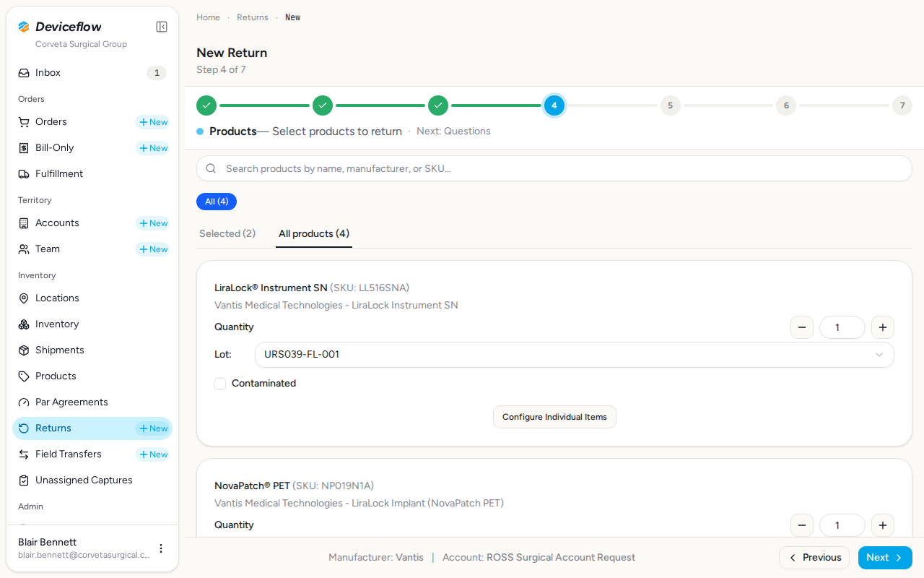Viewport: 924px width, 578px height.
Task: Open Inventory boxes icon
Action: (x=24, y=324)
